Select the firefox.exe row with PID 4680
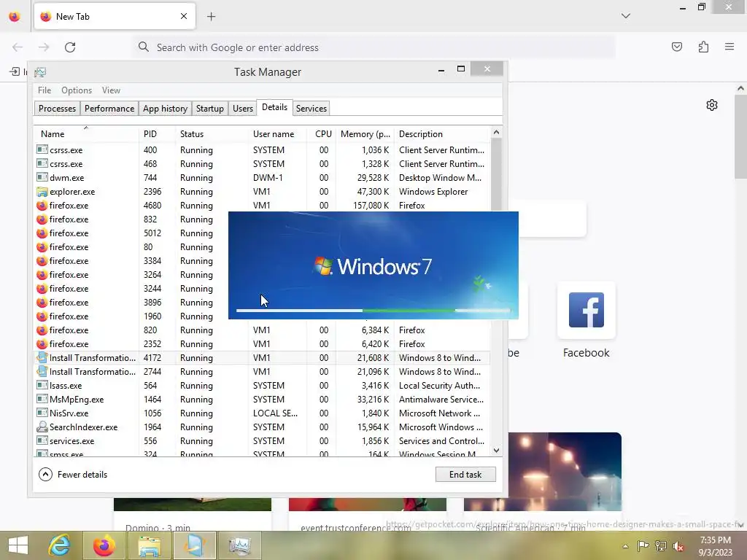747x560 pixels. tap(262, 205)
